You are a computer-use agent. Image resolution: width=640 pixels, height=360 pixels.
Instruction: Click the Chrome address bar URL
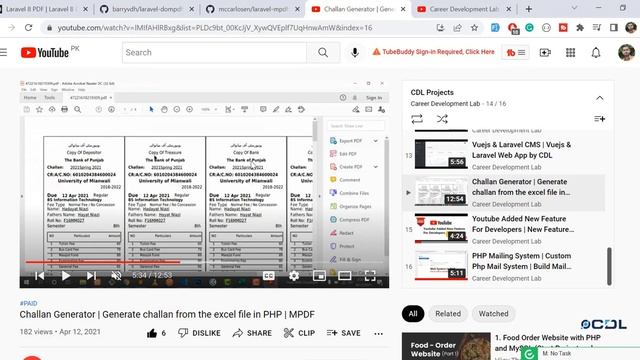(215, 28)
